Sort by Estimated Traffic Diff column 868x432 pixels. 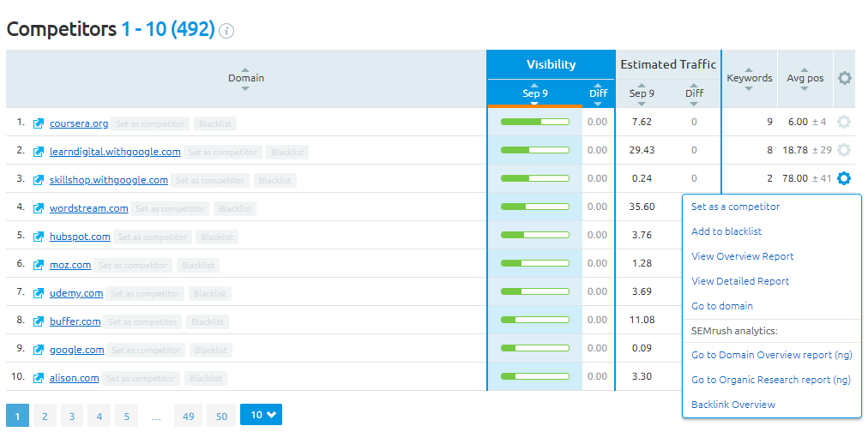point(694,93)
